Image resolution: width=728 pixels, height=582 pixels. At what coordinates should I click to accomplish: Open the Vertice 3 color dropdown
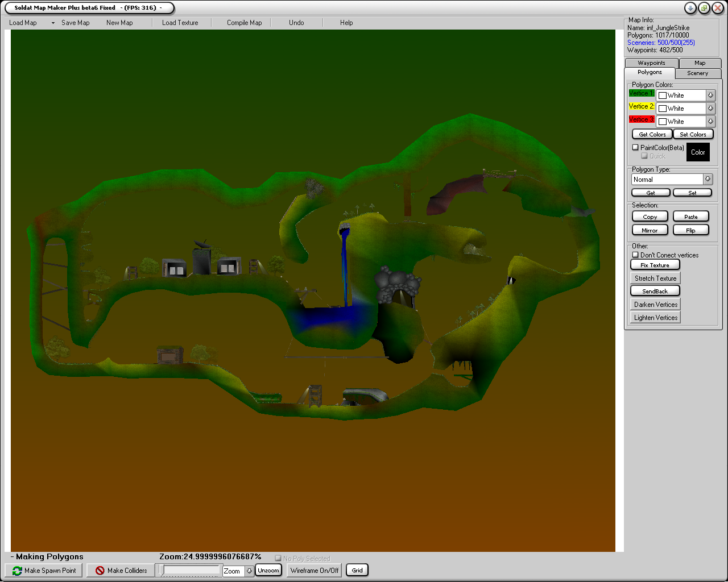(x=710, y=122)
